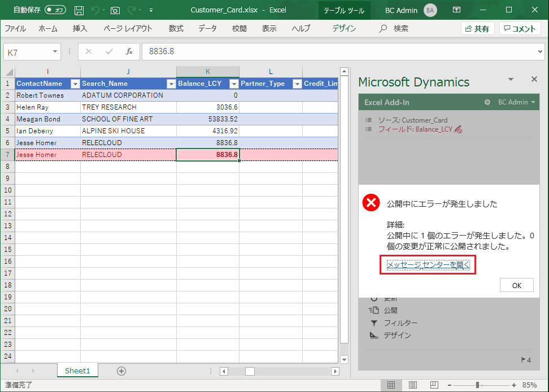Switch to the 校閲 ribbon tab
The height and width of the screenshot is (392, 549).
[239, 28]
